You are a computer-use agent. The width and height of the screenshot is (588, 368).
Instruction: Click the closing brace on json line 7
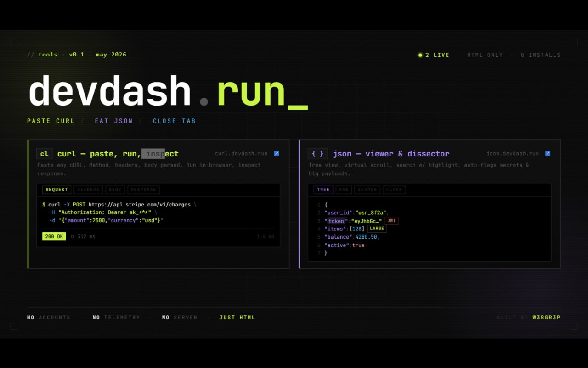[326, 253]
